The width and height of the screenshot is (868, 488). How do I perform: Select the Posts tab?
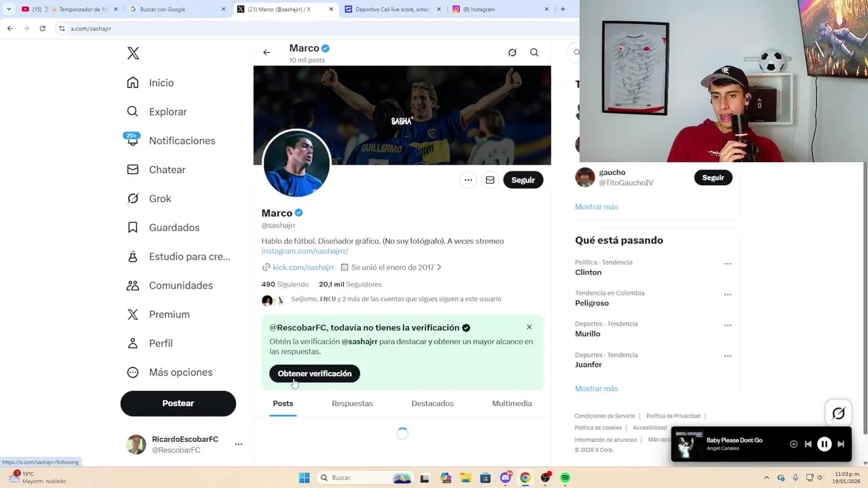pyautogui.click(x=283, y=403)
